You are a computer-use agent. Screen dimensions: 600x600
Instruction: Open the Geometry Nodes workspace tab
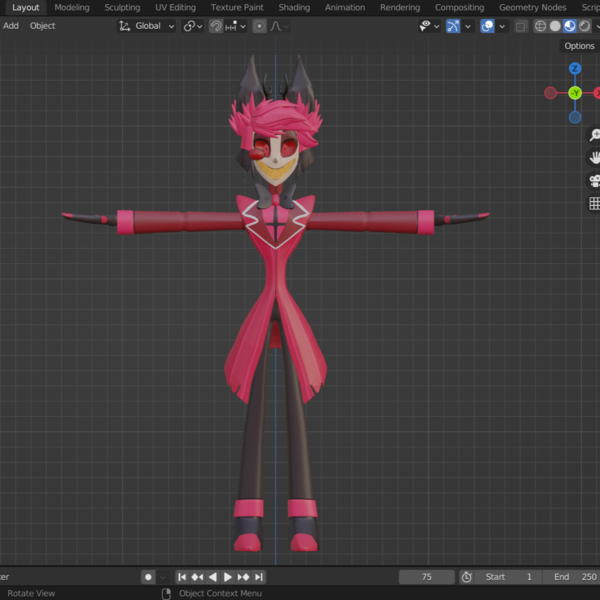pos(532,7)
